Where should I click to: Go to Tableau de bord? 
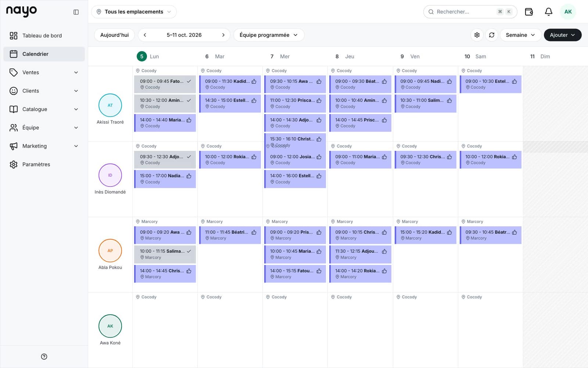tap(44, 36)
